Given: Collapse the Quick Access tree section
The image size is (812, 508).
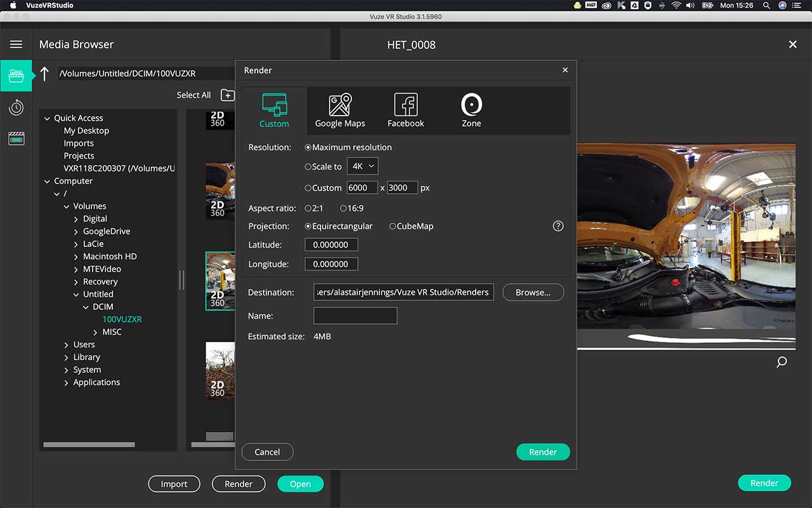Looking at the screenshot, I should pyautogui.click(x=47, y=118).
